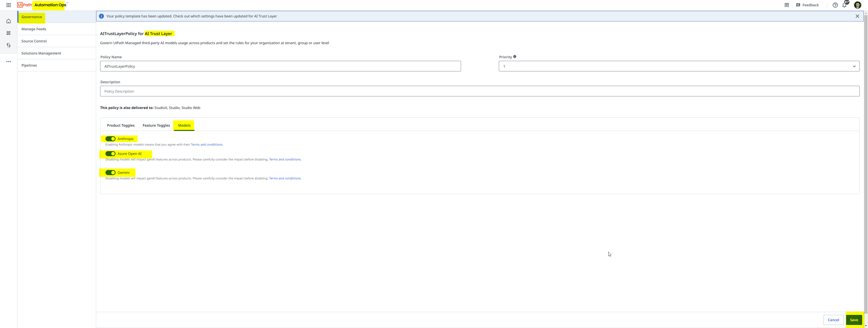
Task: Click into the Description field
Action: point(480,91)
